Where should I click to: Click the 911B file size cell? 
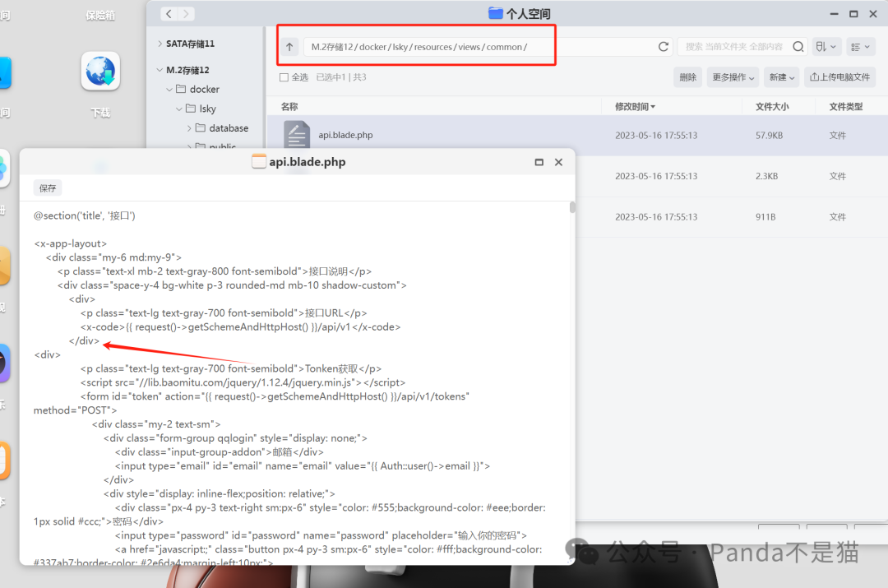(x=765, y=217)
